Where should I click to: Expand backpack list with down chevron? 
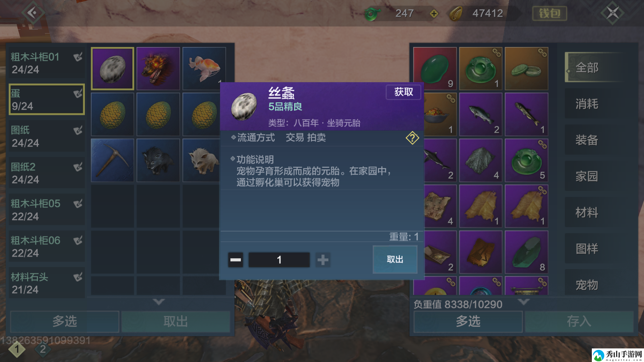coord(524,301)
